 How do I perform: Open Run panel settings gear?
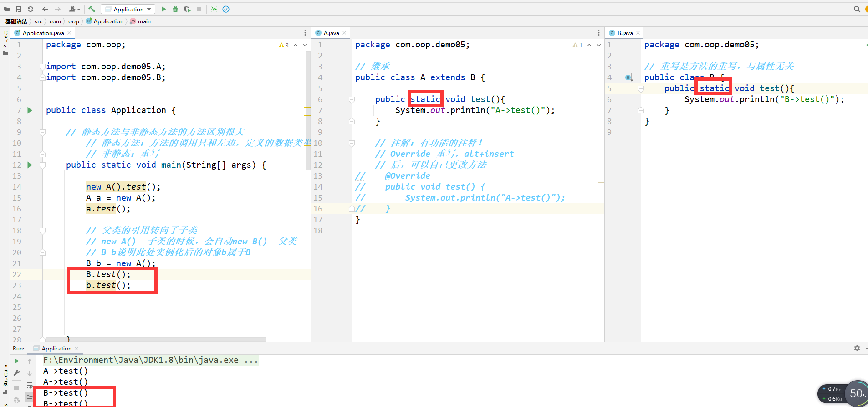pyautogui.click(x=857, y=348)
